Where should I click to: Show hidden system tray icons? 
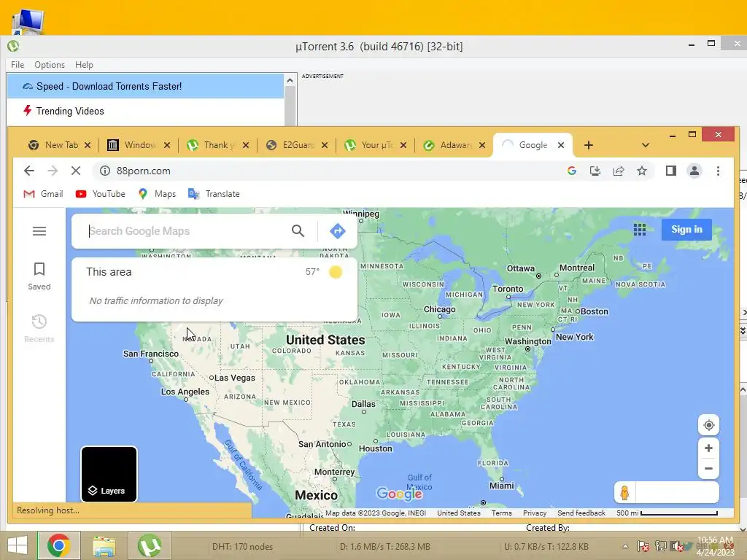click(625, 546)
